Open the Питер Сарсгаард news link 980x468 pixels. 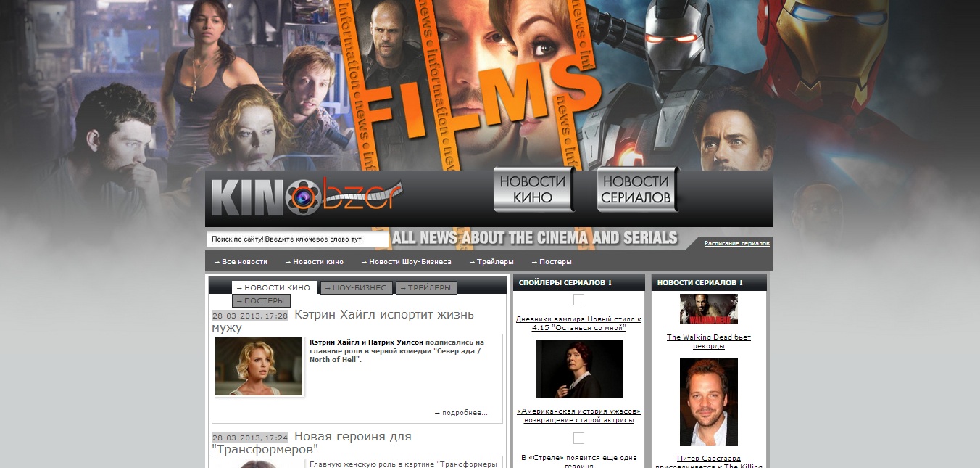(709, 461)
